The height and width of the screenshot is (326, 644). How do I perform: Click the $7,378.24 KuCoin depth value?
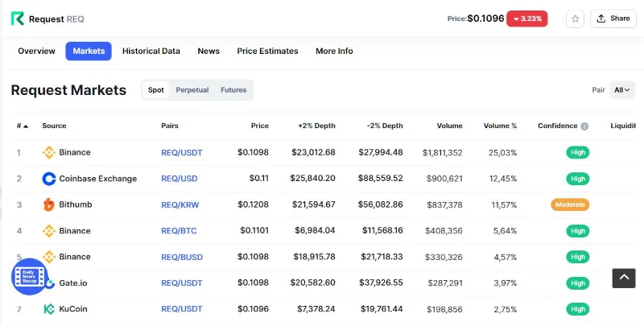point(316,309)
